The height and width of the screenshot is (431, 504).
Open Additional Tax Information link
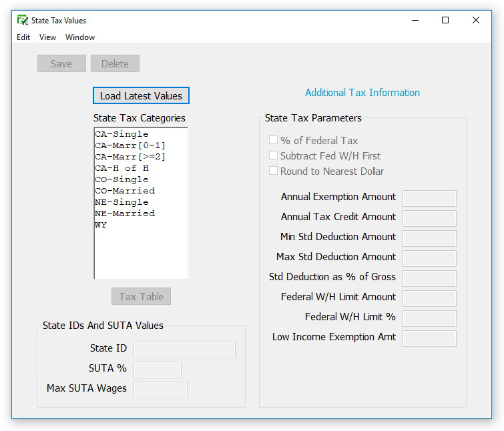(362, 93)
